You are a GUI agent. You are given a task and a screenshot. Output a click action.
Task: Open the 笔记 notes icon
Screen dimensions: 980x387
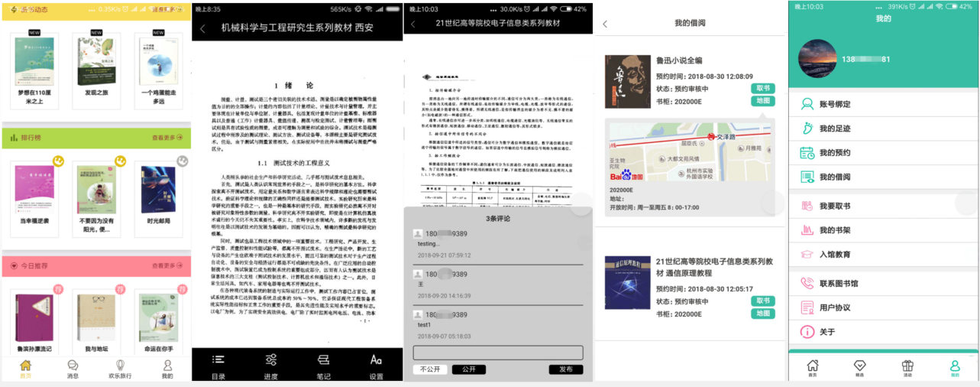click(x=323, y=359)
